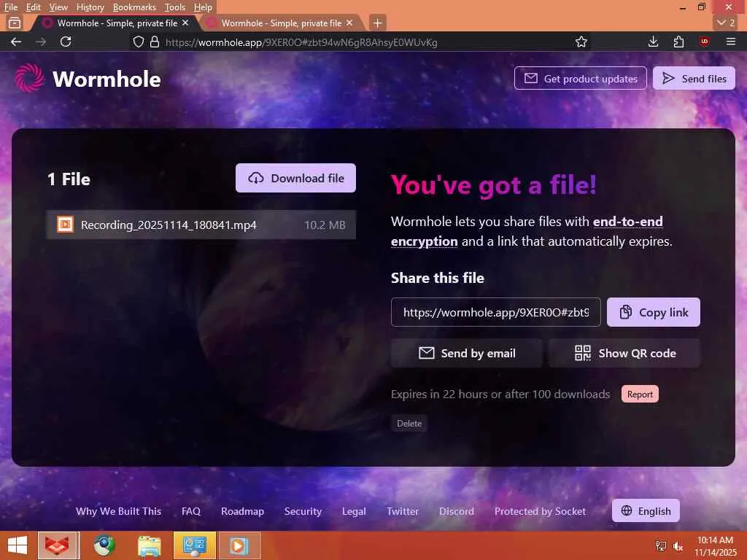Click the Get product updates button
Viewport: 747px width, 560px height.
pyautogui.click(x=580, y=78)
